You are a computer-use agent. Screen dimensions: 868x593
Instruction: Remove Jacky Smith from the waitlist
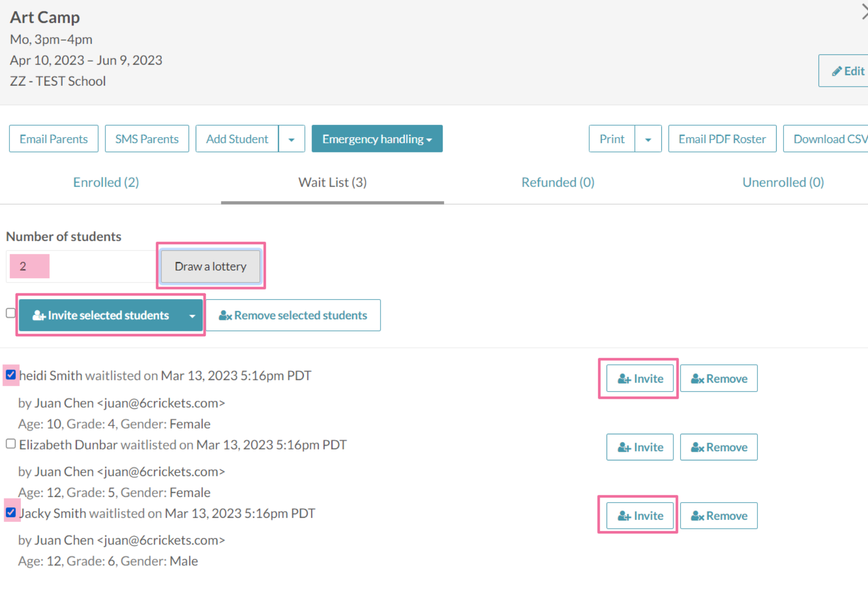click(719, 516)
